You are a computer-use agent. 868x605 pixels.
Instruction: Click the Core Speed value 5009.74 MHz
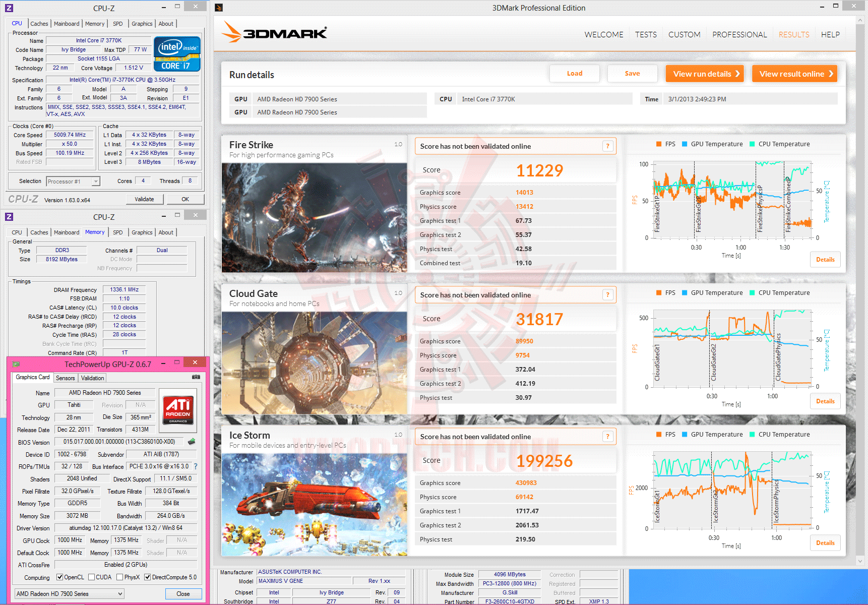[70, 135]
